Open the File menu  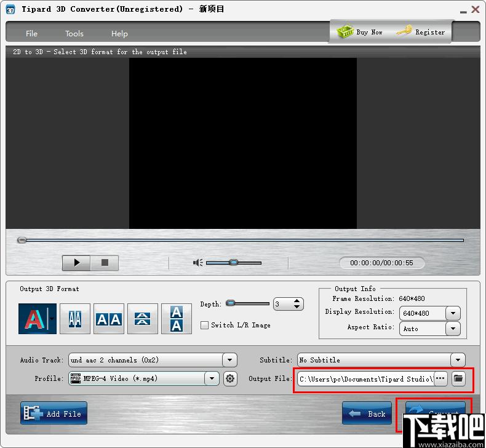pos(31,33)
